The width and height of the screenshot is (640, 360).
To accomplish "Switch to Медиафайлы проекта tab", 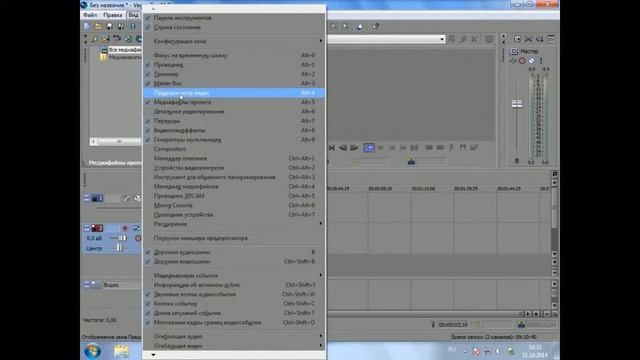I will pyautogui.click(x=115, y=163).
